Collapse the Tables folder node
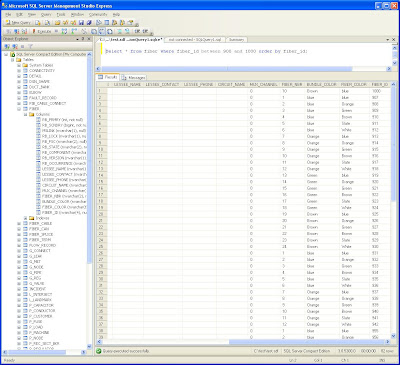This screenshot has height=365, width=400. click(x=13, y=60)
